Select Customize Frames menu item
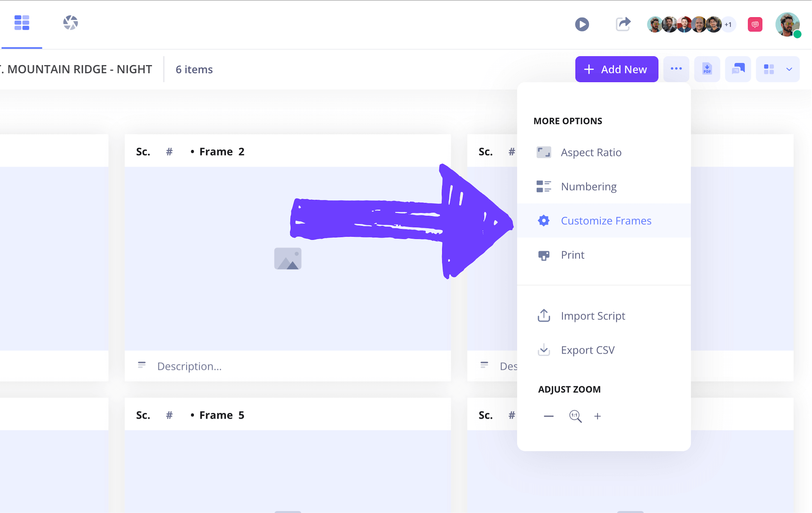This screenshot has height=513, width=812. [604, 220]
